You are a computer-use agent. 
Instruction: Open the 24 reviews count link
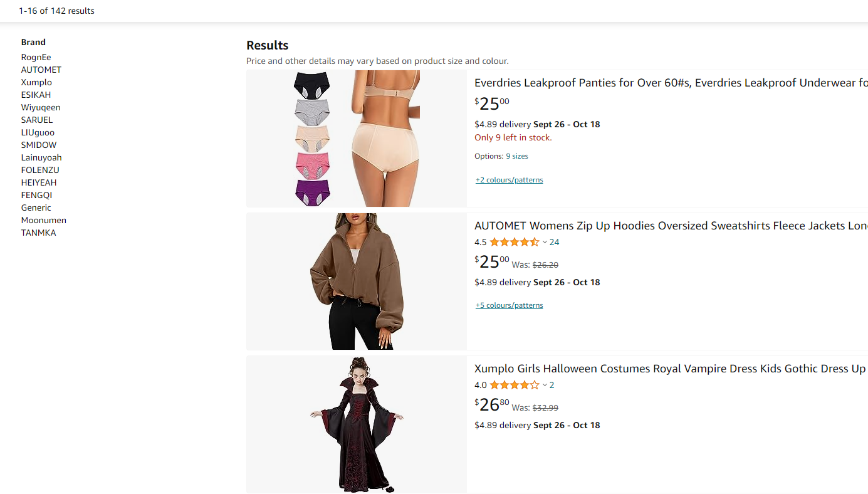[554, 242]
